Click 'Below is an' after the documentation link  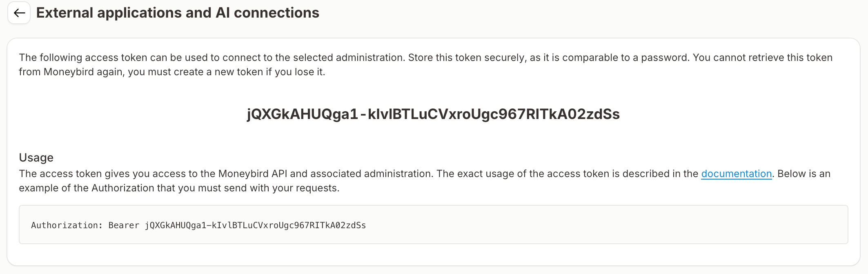click(x=803, y=174)
